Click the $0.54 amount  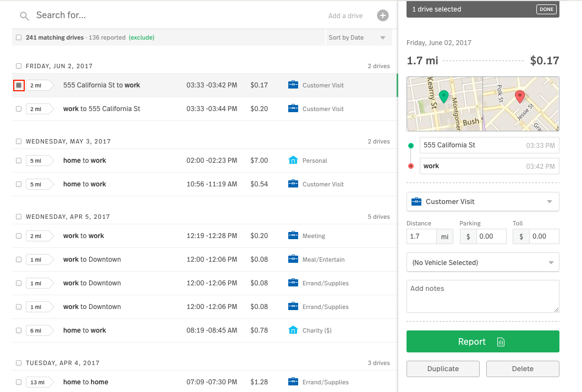click(x=259, y=184)
